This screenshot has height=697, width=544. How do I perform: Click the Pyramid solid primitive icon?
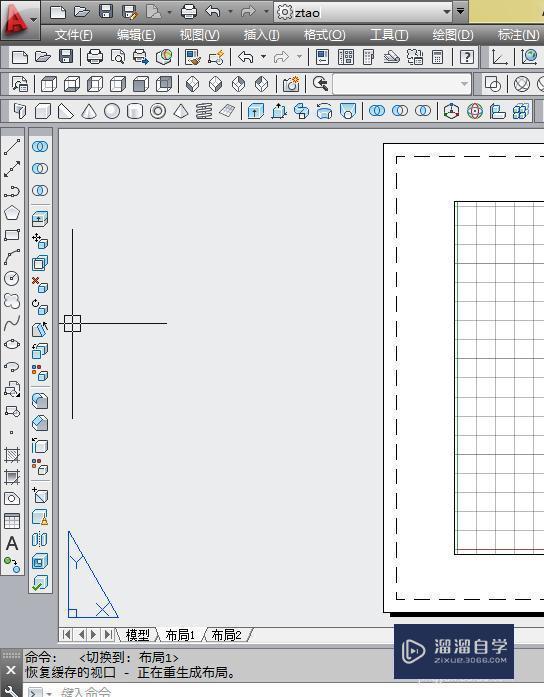point(181,111)
